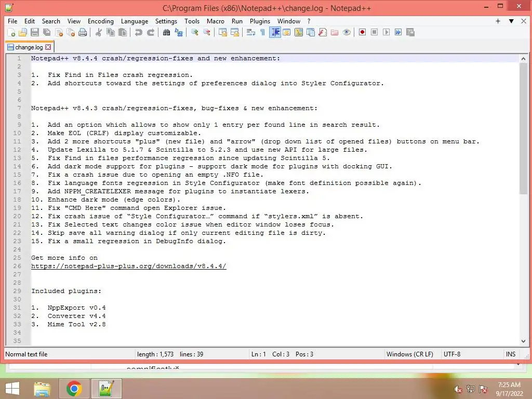Click the Stop Recording macro icon
The height and width of the screenshot is (399, 532).
(374, 32)
